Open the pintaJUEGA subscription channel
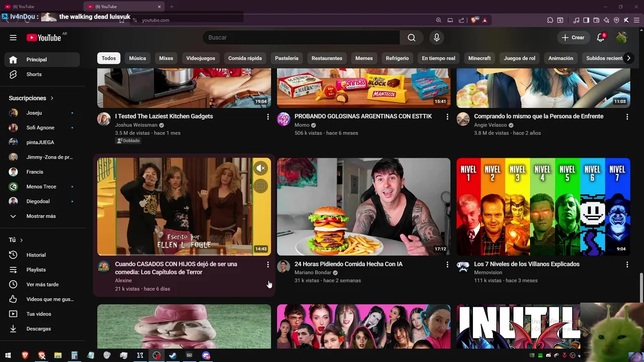Screen dimensions: 644x362 (x=42, y=142)
